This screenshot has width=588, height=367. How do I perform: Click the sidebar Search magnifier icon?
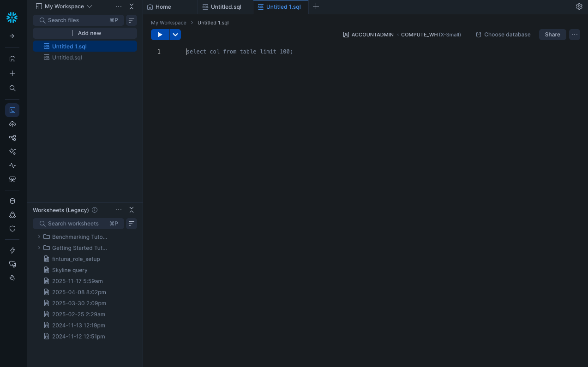coord(12,88)
